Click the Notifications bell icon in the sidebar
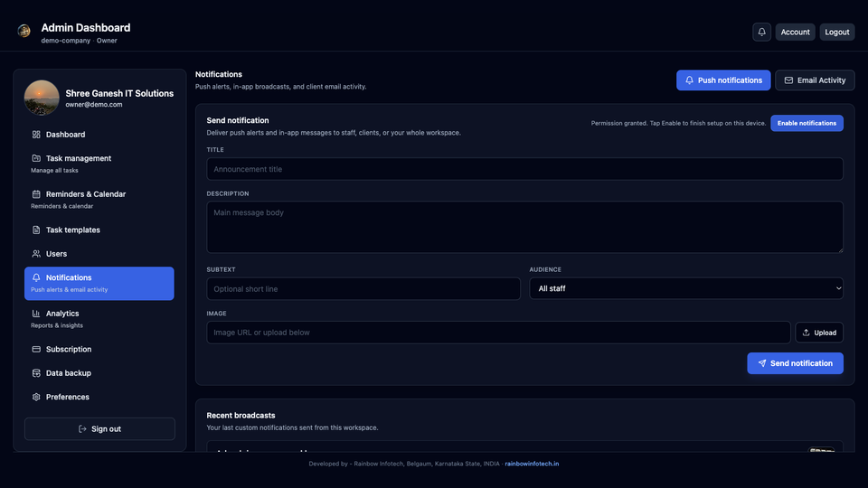The image size is (868, 488). click(x=36, y=277)
